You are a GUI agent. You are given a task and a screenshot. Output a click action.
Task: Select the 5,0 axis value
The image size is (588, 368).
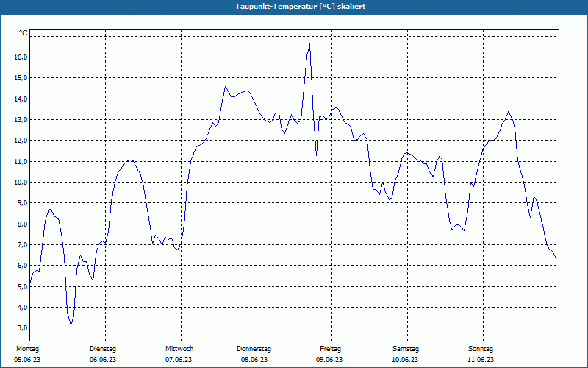(x=23, y=286)
